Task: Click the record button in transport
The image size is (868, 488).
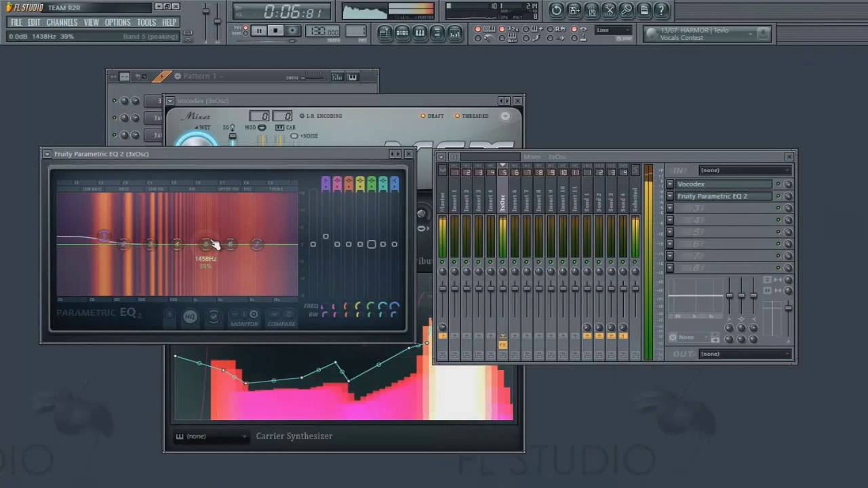Action: tap(292, 30)
